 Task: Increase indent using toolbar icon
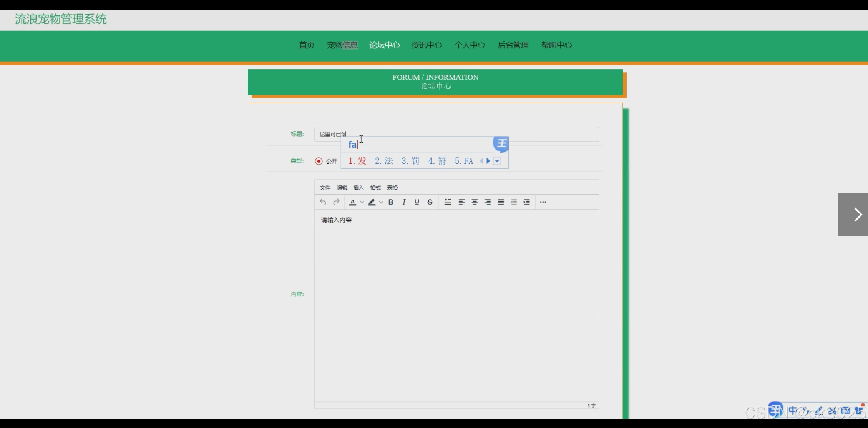(x=527, y=202)
